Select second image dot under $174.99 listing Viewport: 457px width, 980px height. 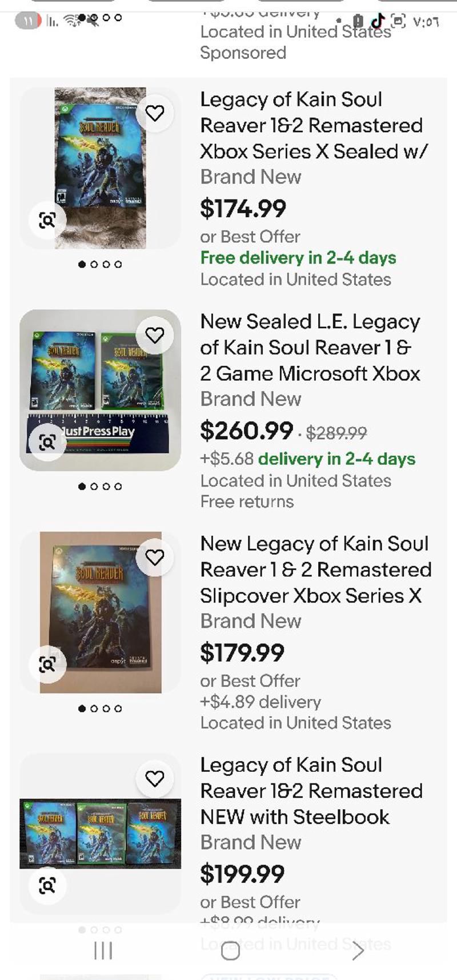click(x=94, y=264)
